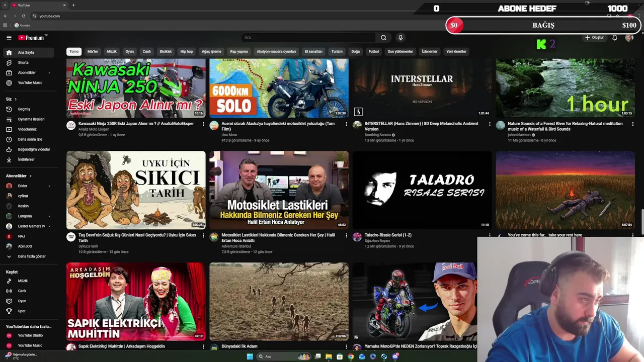Select the Aksiyon-macera oyunları chip

coord(276,51)
